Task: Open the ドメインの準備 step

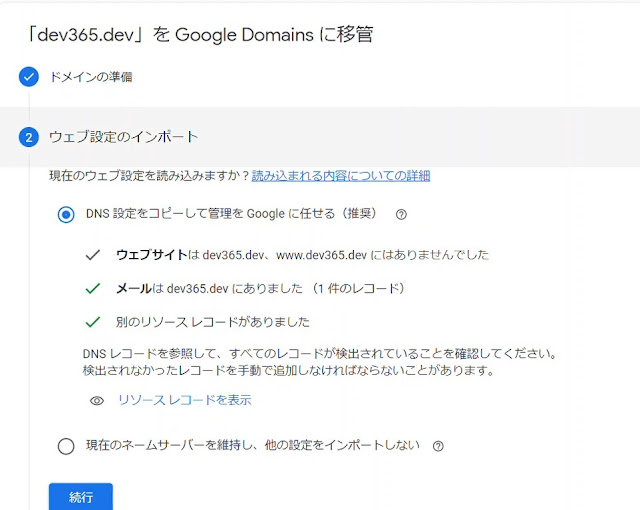Action: click(x=91, y=77)
